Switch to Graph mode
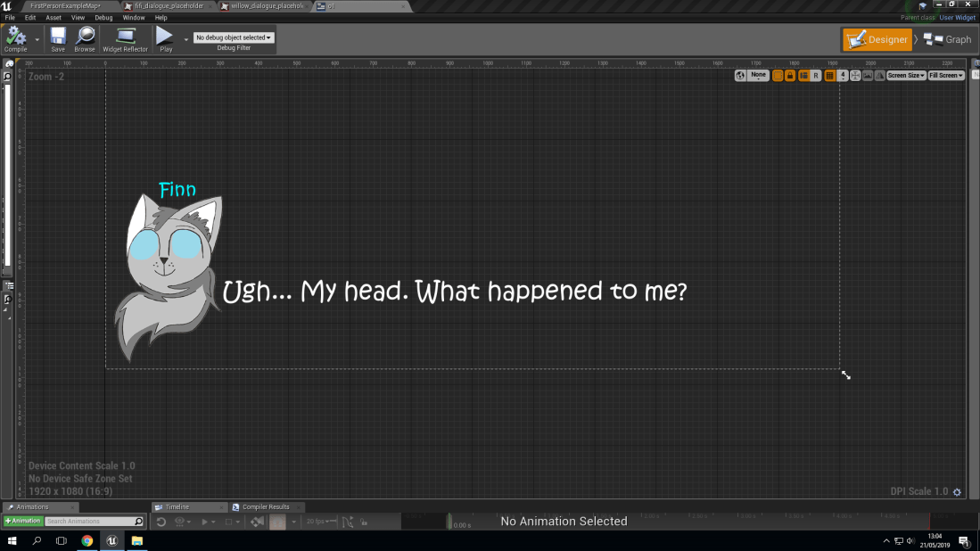980x551 pixels. click(x=948, y=39)
